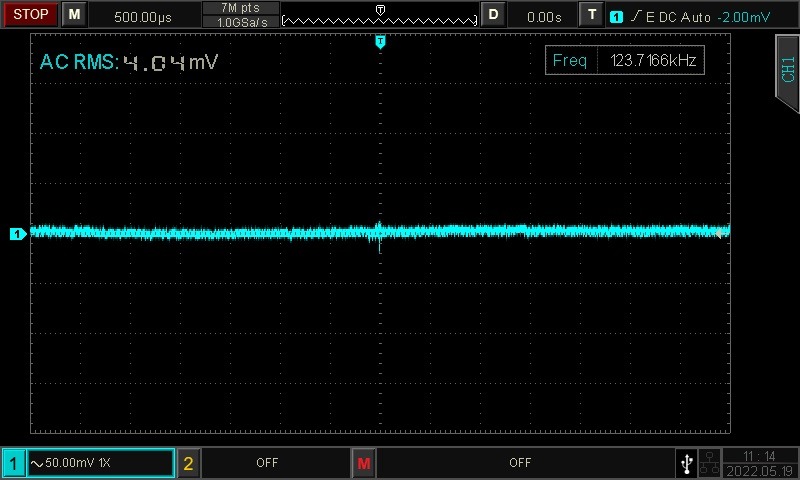Click the AC coupling symbol for channel 1
The width and height of the screenshot is (800, 480).
click(37, 464)
